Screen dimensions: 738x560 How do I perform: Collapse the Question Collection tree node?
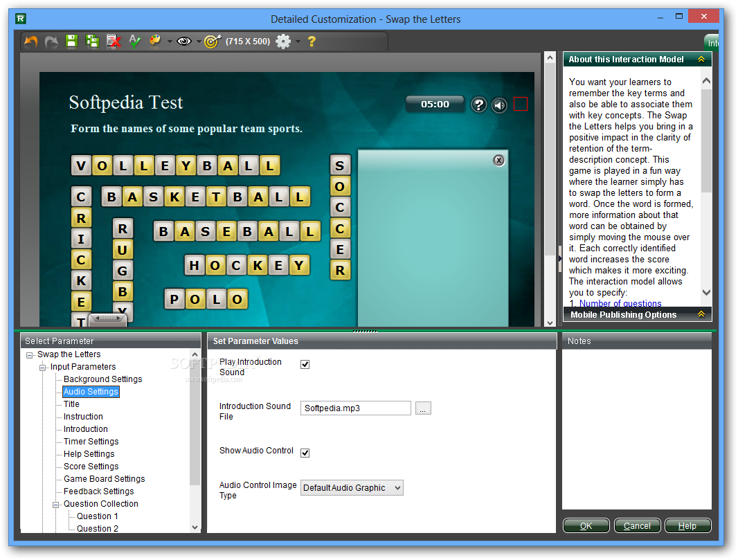pos(56,505)
